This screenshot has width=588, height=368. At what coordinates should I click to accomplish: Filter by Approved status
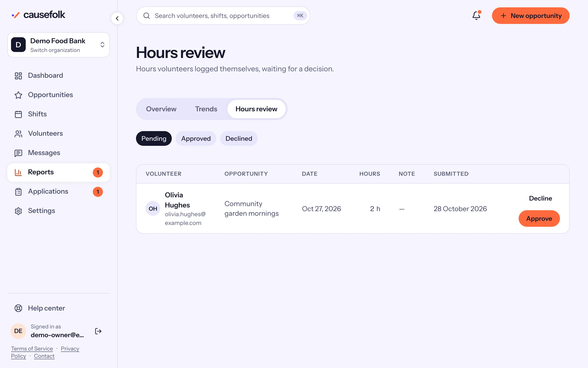coord(196,138)
